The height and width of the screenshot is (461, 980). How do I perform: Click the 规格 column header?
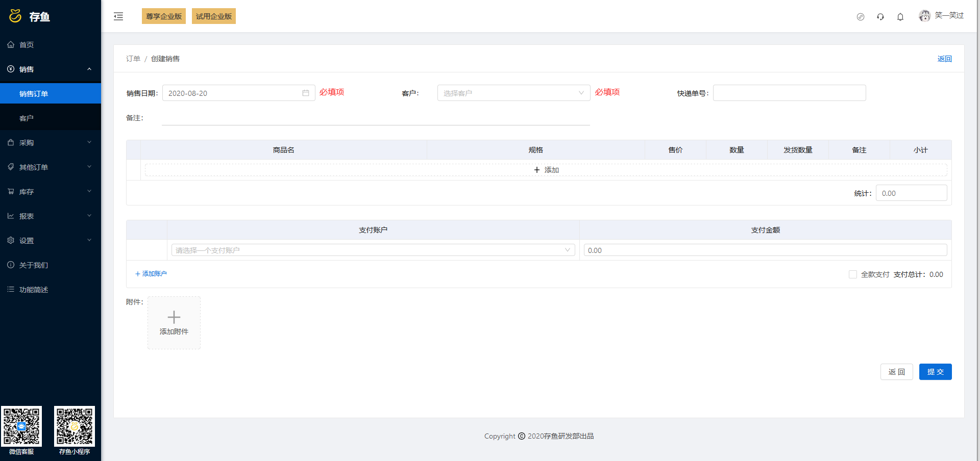(536, 150)
